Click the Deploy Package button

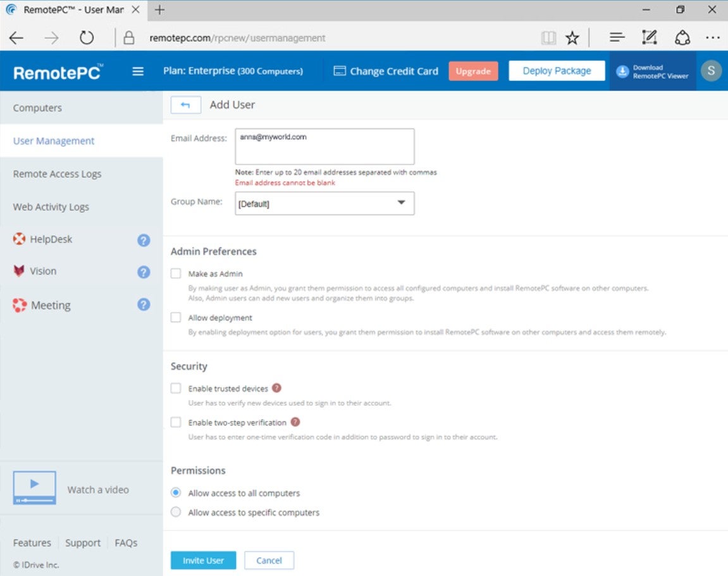pyautogui.click(x=557, y=71)
